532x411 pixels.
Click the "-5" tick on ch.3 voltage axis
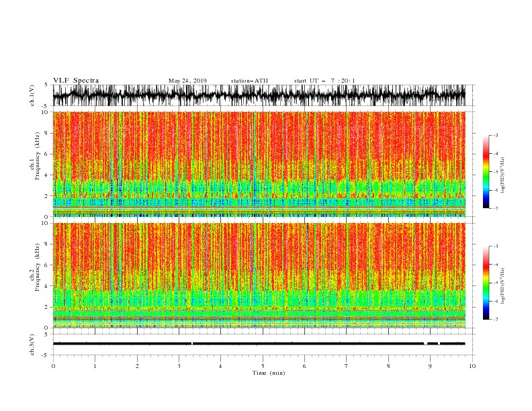click(46, 355)
